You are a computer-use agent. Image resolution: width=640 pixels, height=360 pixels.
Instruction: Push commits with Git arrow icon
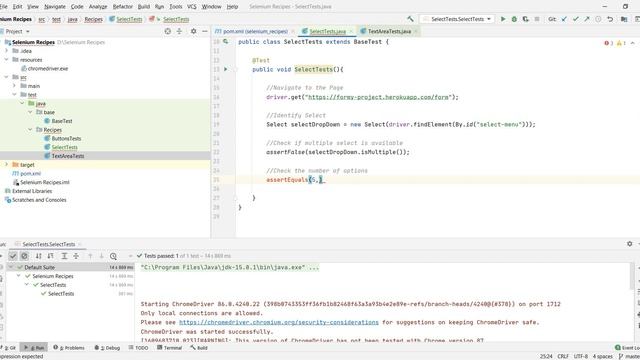(587, 19)
